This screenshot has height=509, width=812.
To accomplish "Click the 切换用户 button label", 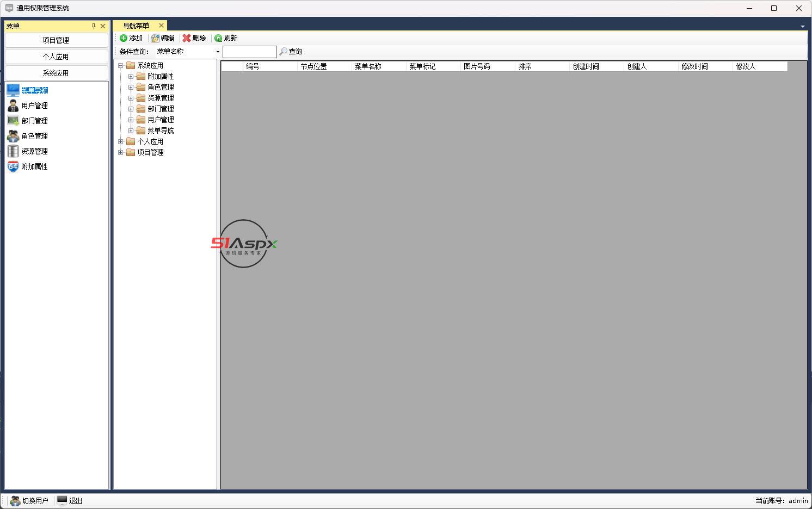I will pos(35,501).
